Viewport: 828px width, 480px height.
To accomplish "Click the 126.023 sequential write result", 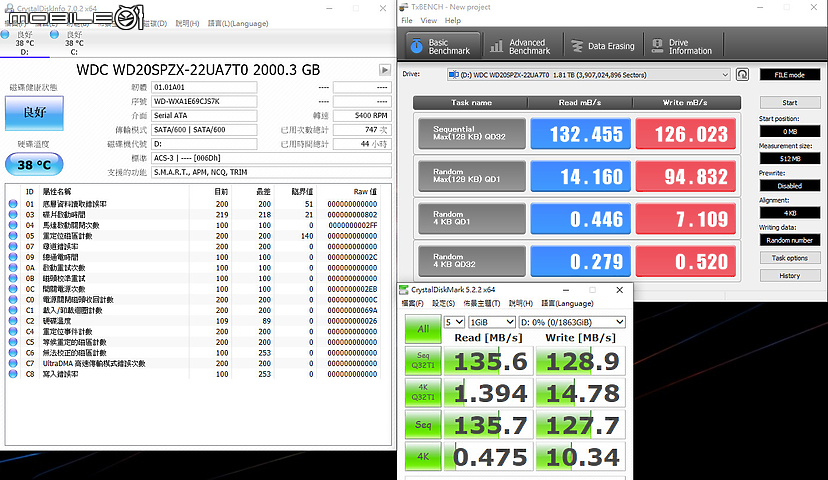I will 685,134.
